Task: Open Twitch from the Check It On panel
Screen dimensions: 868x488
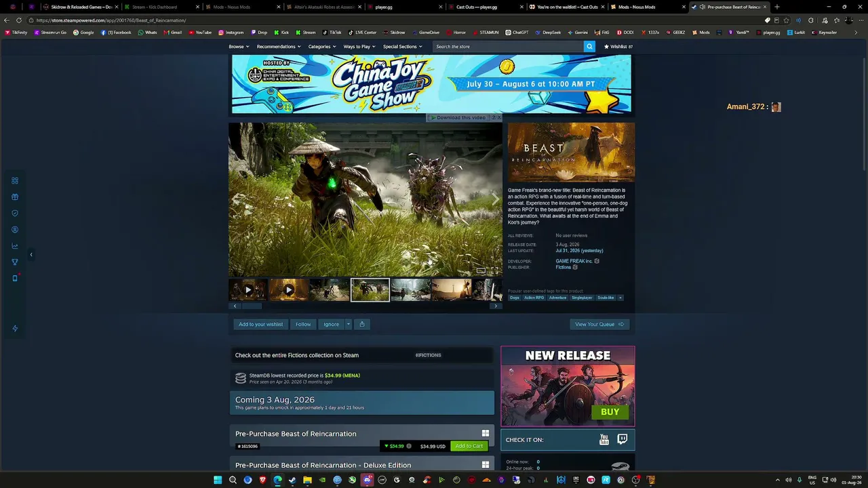Action: 623,440
